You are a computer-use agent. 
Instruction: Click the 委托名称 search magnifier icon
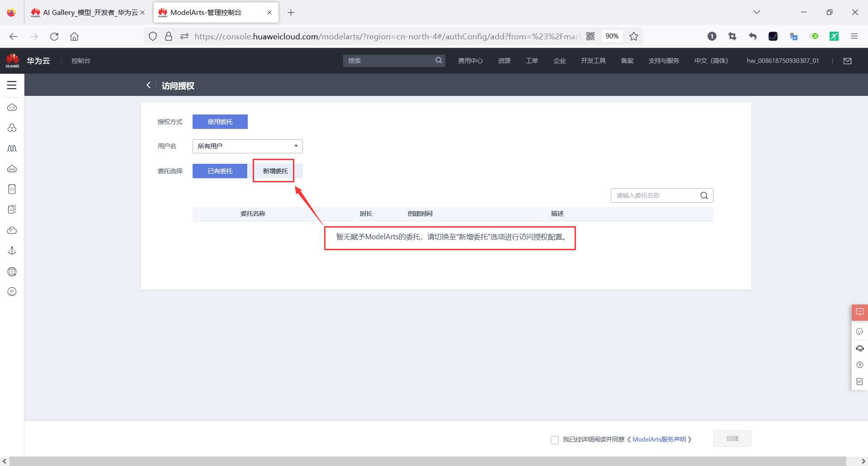[704, 195]
